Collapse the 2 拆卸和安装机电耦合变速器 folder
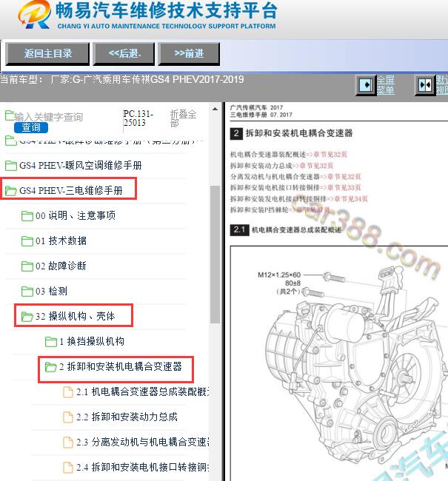This screenshot has height=481, width=448. pyautogui.click(x=121, y=366)
